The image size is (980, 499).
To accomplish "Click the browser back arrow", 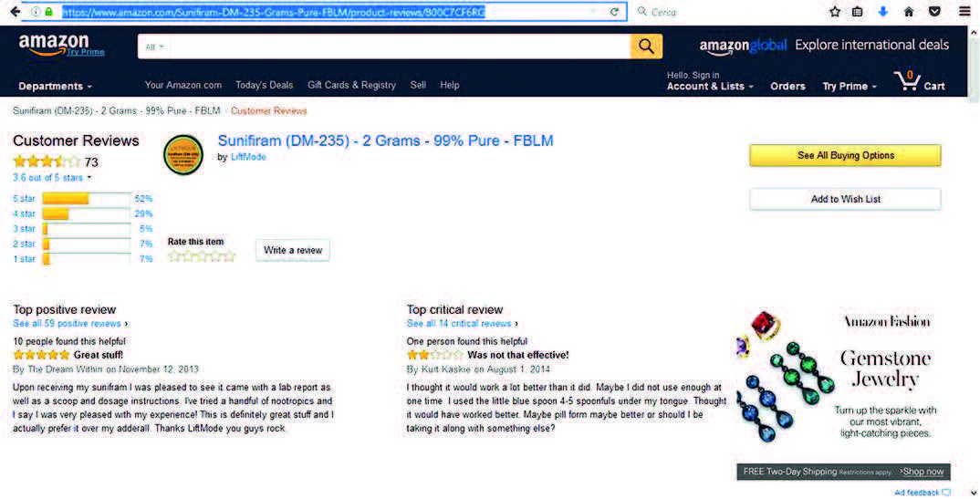I will [15, 12].
